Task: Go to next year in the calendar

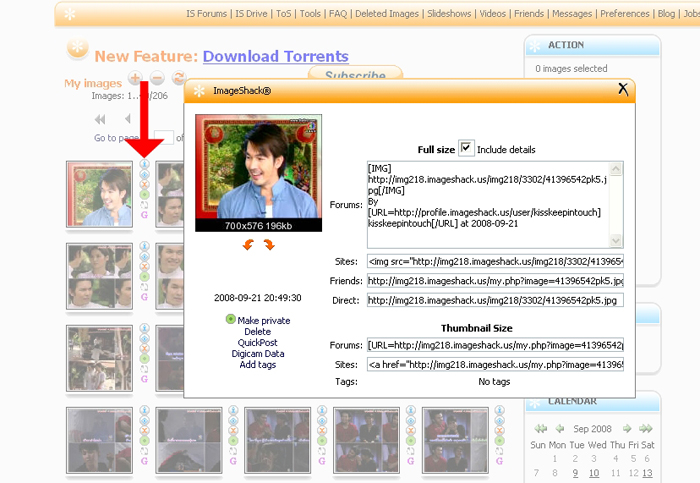Action: tap(646, 429)
